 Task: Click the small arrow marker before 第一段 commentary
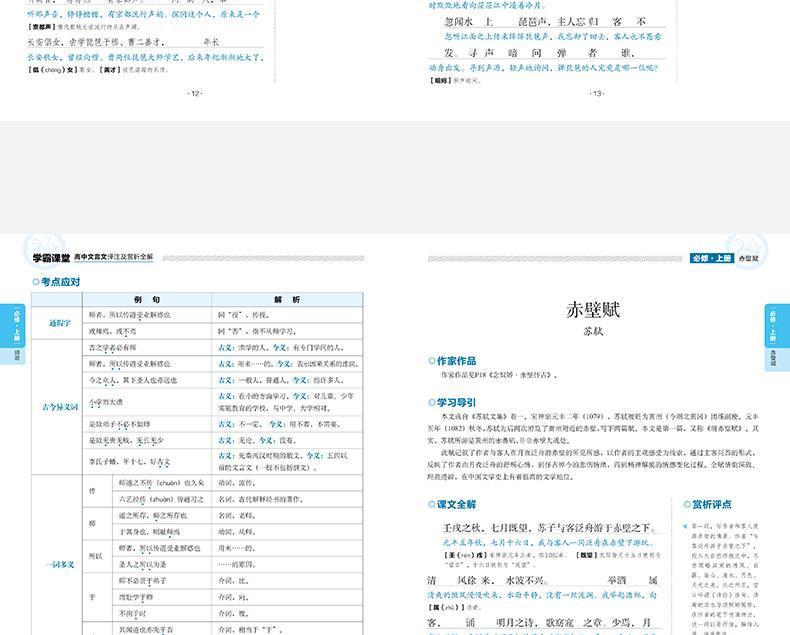pyautogui.click(x=682, y=524)
